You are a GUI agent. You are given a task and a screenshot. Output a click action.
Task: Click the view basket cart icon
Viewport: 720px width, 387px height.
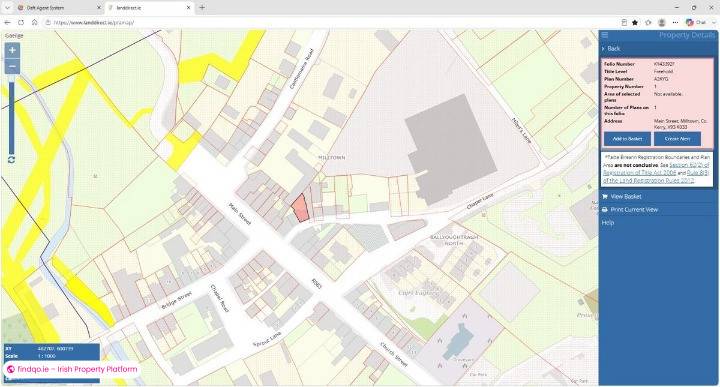point(605,196)
